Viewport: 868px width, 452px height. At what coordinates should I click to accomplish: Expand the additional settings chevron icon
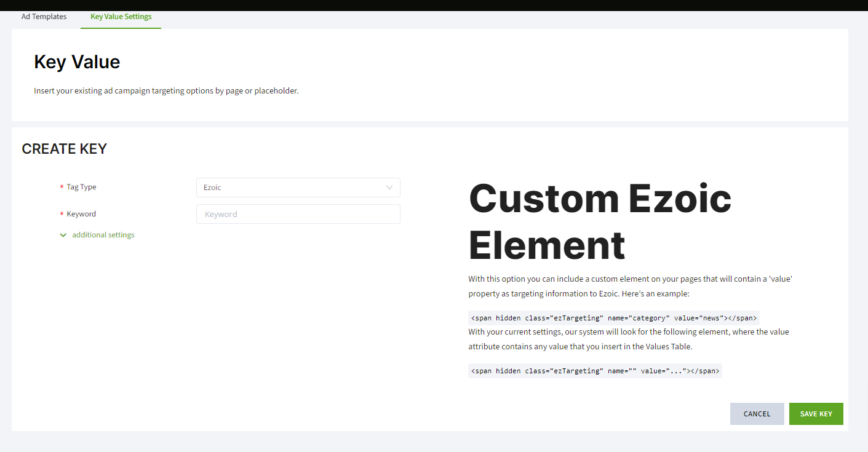point(63,235)
